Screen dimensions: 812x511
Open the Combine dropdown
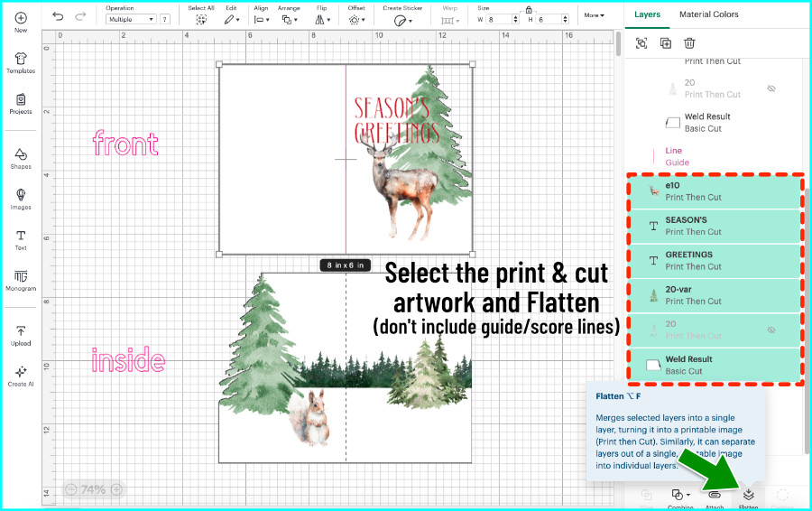[x=680, y=495]
